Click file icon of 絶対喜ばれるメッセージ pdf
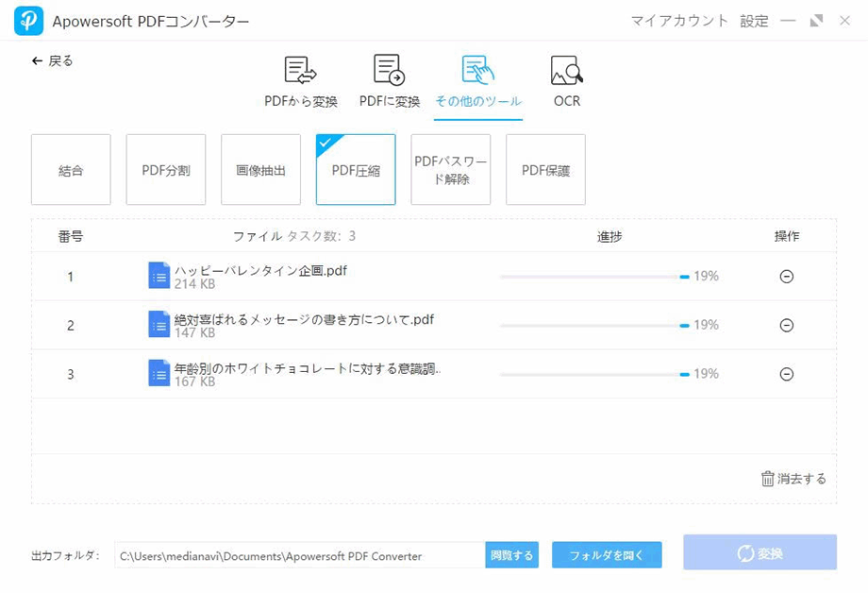 point(159,325)
